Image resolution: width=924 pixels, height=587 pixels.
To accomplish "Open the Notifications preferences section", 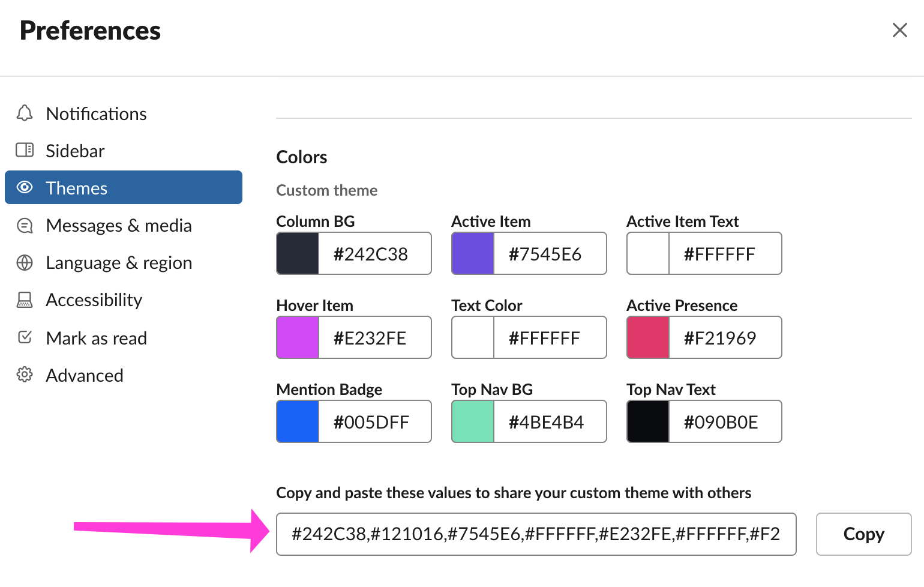I will click(x=96, y=113).
